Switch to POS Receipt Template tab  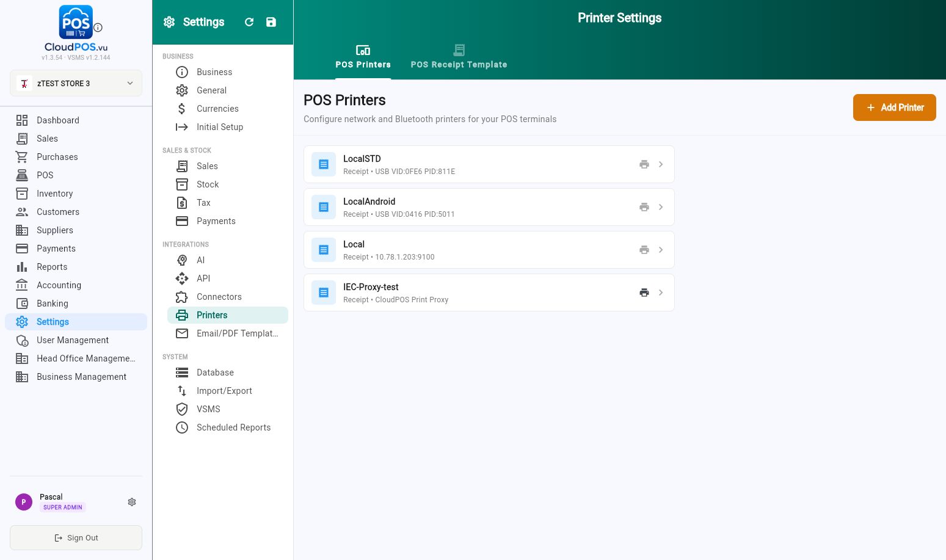pos(459,57)
